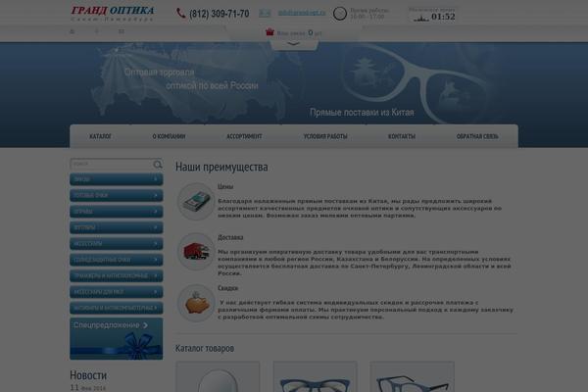588x392 pixels.
Task: Open the О КОМПАНИИ menu item
Action: pyautogui.click(x=169, y=136)
